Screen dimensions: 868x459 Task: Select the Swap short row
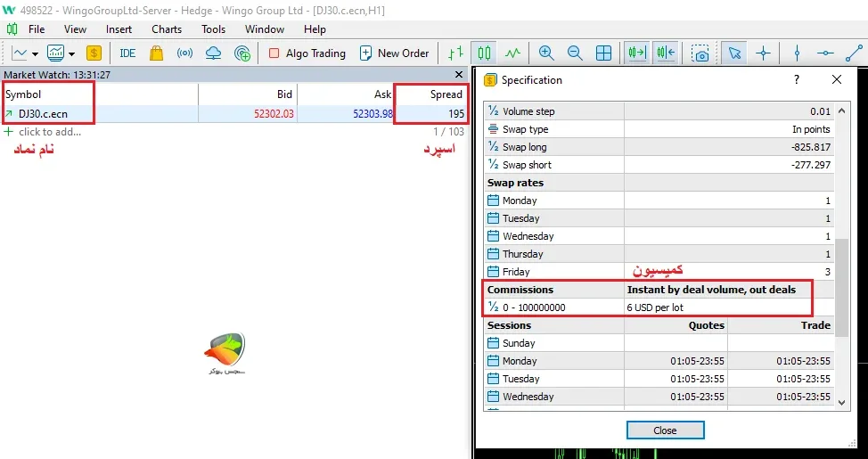click(x=659, y=165)
